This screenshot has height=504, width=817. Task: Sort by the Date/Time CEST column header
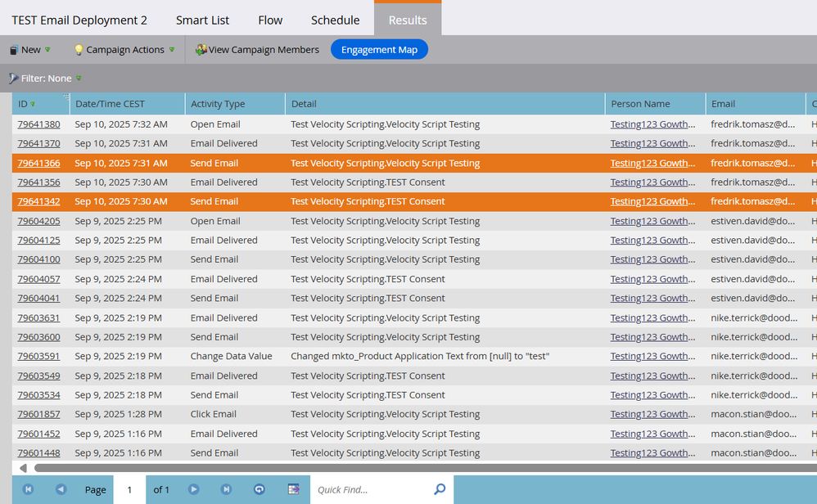point(127,104)
